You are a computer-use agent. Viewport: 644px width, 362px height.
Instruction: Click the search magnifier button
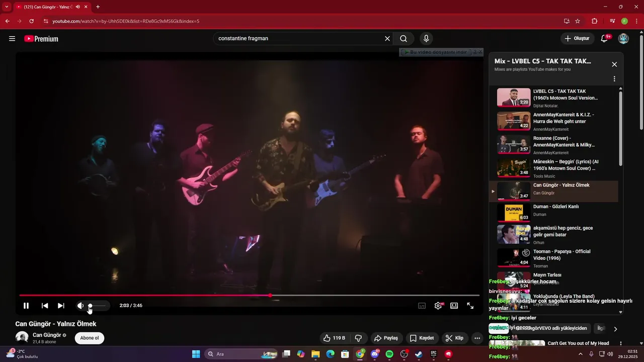coord(404,39)
